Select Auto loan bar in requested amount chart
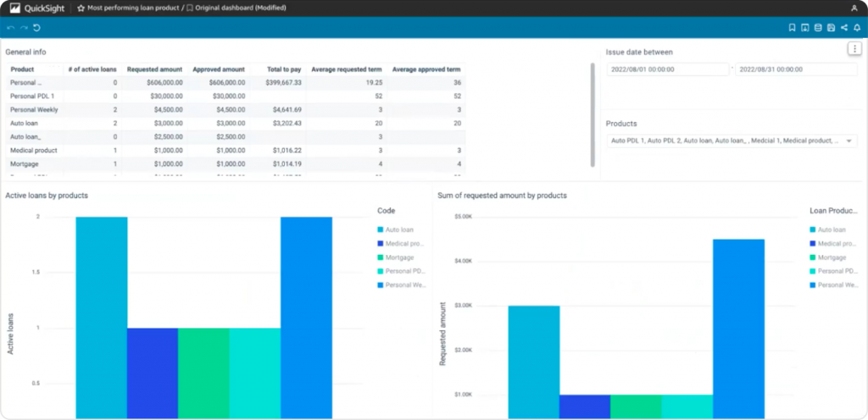The width and height of the screenshot is (868, 420). pos(534,362)
